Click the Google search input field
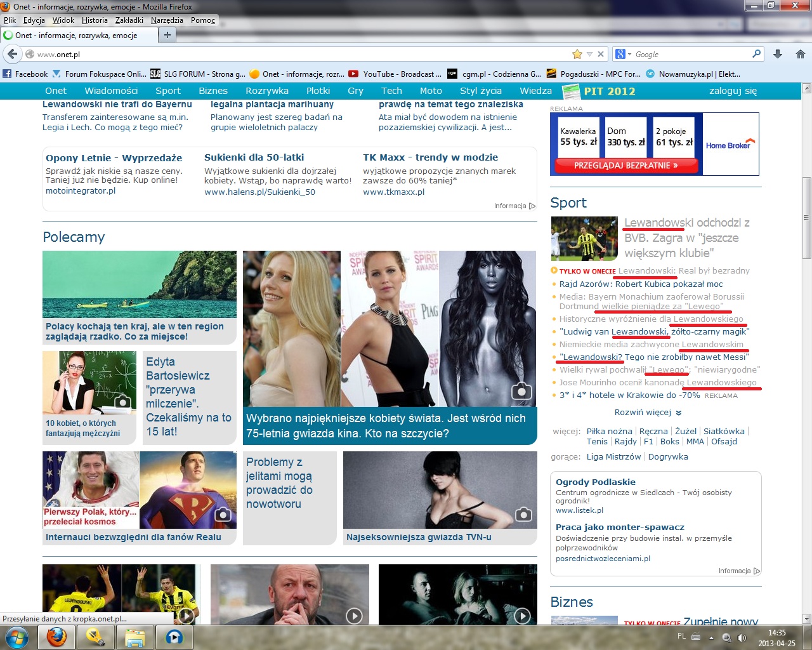The height and width of the screenshot is (650, 812). 691,54
